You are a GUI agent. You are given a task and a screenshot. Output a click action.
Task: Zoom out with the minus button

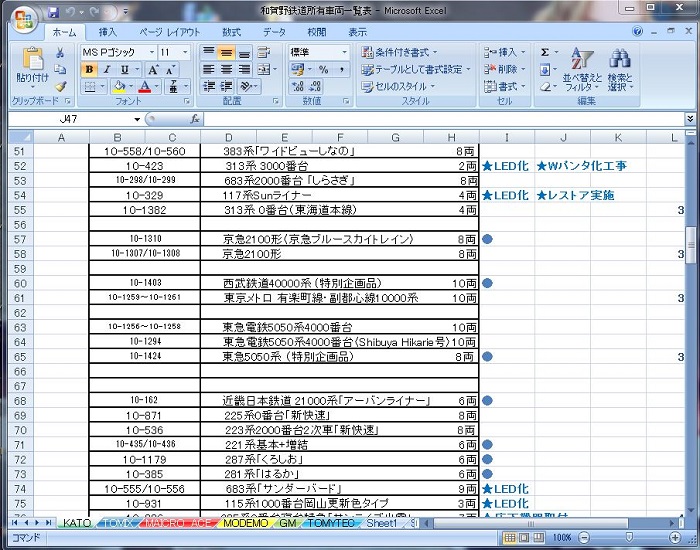(583, 538)
